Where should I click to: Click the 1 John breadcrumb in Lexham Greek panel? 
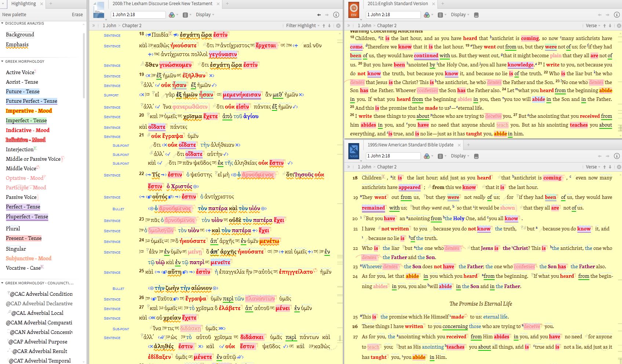(109, 25)
